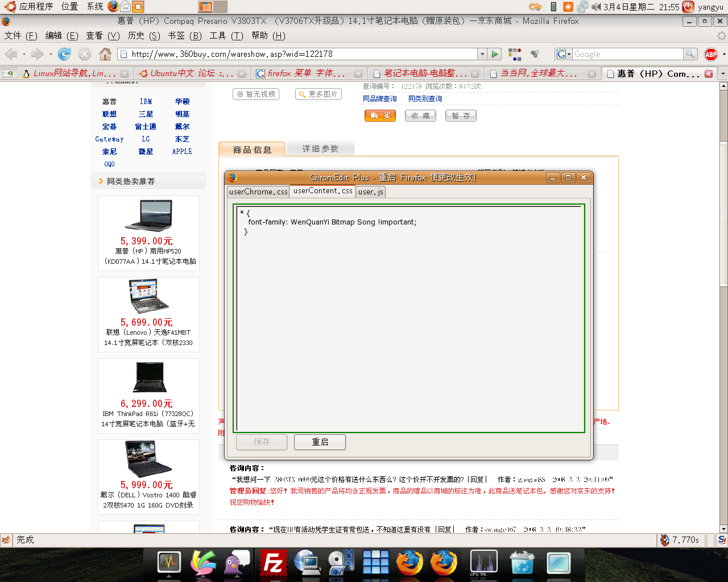Open the 详细参数 product tab

tap(320, 149)
